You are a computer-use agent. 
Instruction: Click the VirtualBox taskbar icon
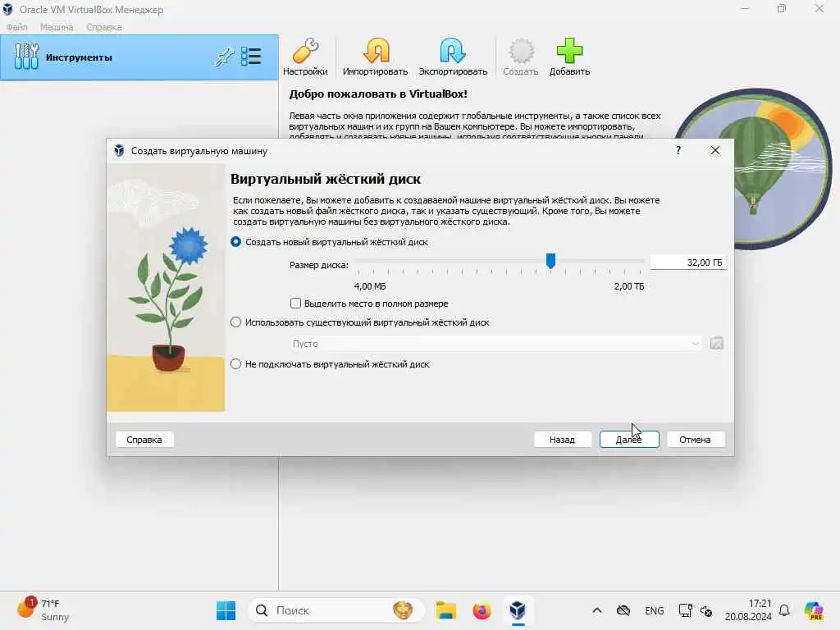click(x=518, y=610)
